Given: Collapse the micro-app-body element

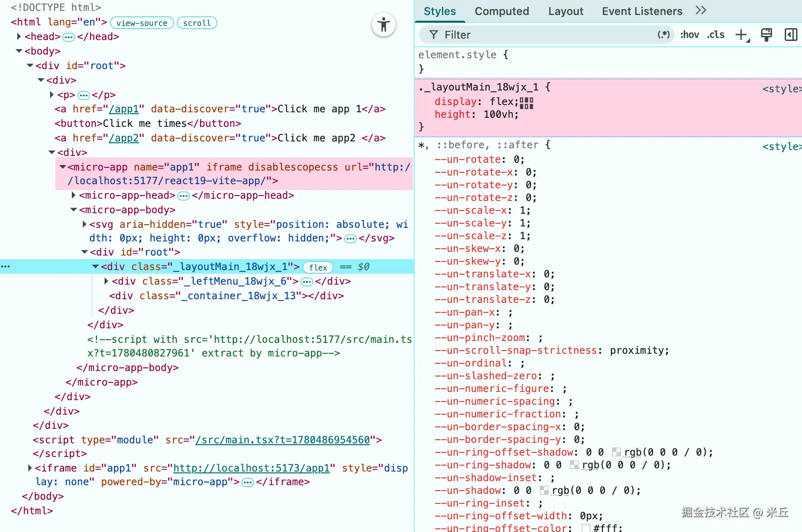Looking at the screenshot, I should (74, 210).
